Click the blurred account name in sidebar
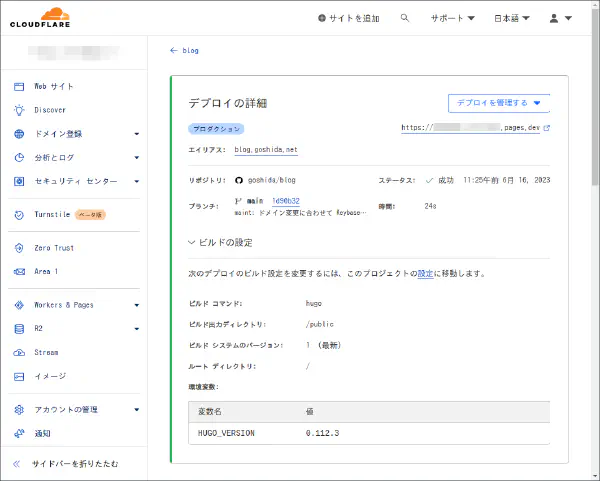This screenshot has height=481, width=600. click(x=73, y=53)
